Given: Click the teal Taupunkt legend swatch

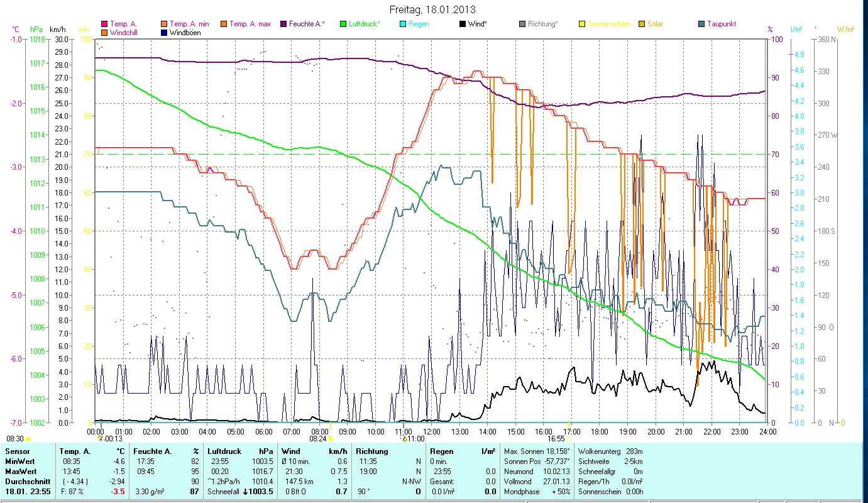Looking at the screenshot, I should 701,24.
